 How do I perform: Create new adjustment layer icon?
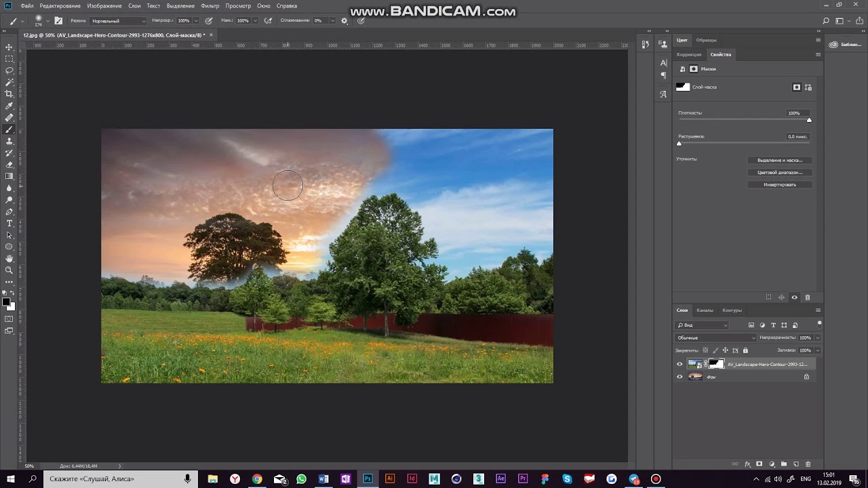(x=772, y=464)
